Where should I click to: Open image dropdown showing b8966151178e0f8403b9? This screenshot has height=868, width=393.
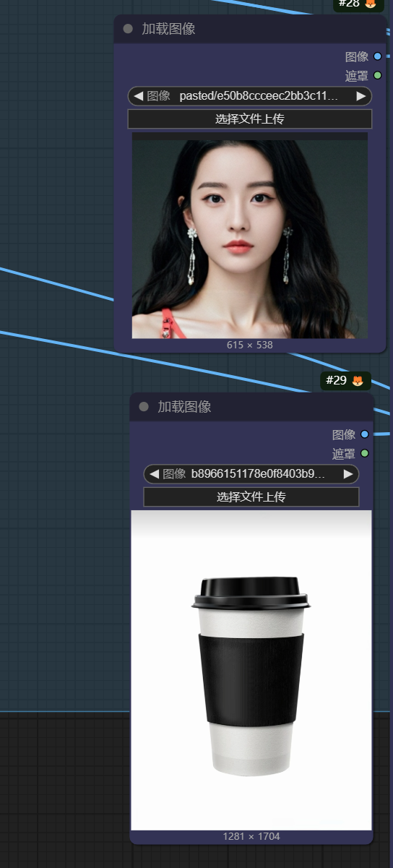click(251, 474)
